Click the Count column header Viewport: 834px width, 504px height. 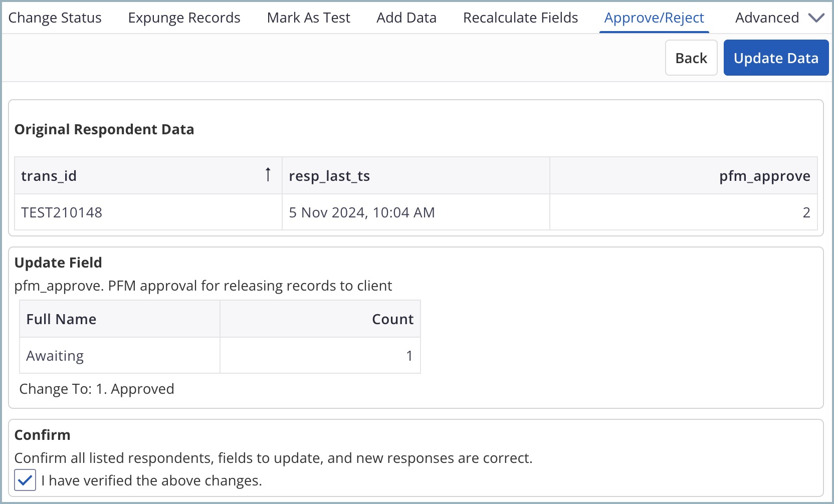pos(320,319)
